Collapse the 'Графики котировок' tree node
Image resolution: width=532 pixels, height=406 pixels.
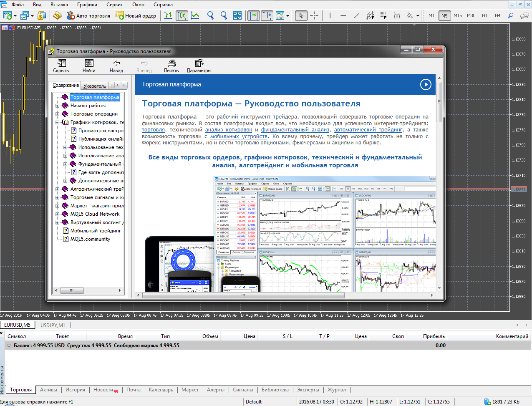coord(58,122)
